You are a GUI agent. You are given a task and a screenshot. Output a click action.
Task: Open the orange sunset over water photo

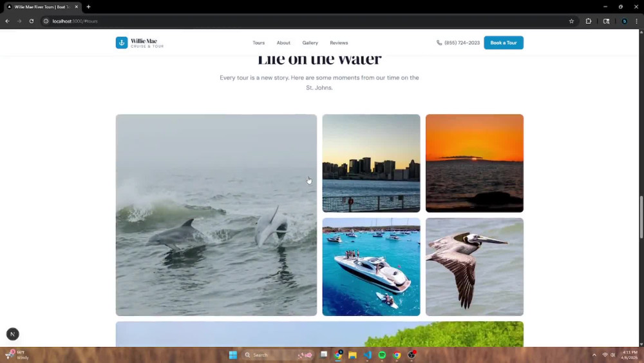pos(475,163)
